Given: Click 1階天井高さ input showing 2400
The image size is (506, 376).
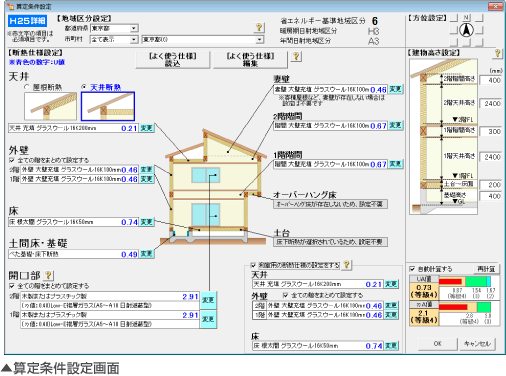Looking at the screenshot, I should pos(491,157).
